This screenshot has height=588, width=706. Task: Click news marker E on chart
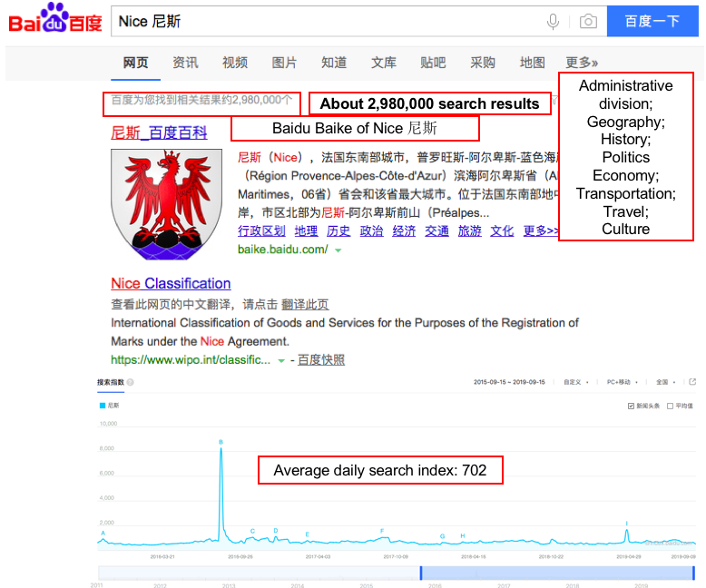[307, 534]
